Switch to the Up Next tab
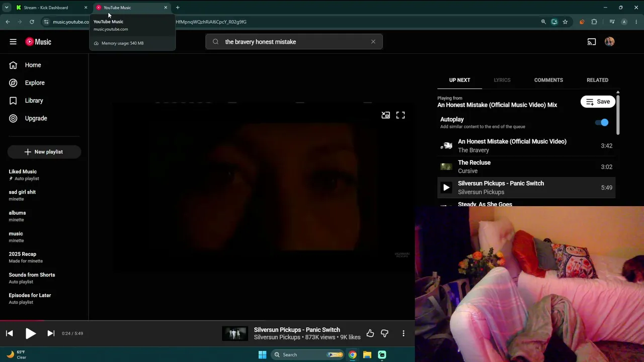 pos(460,80)
